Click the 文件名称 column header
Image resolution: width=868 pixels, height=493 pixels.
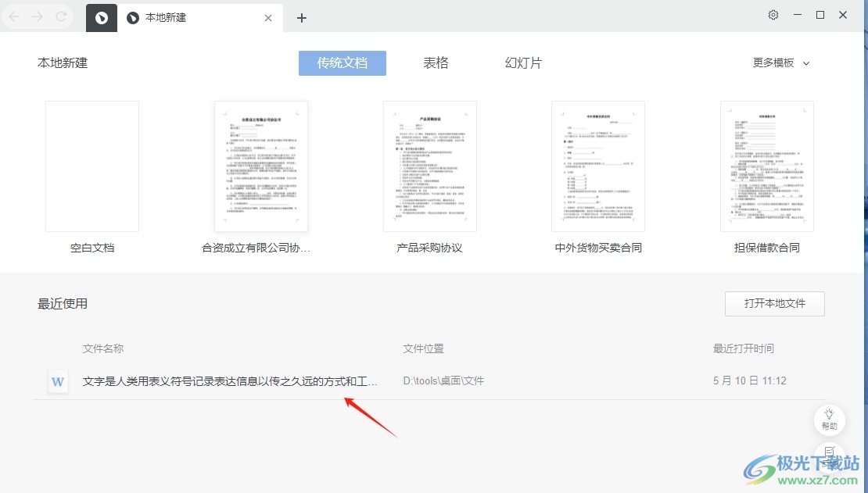(103, 348)
